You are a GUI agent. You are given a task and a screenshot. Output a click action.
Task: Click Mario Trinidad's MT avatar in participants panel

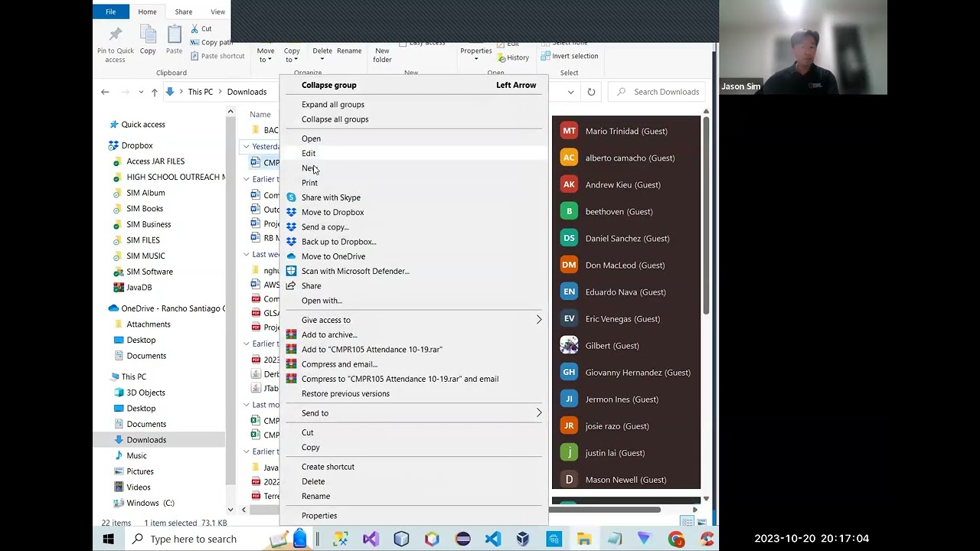(x=569, y=131)
